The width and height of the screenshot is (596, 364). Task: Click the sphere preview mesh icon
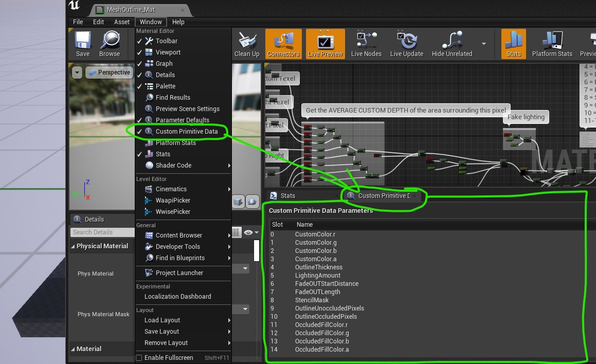[252, 202]
